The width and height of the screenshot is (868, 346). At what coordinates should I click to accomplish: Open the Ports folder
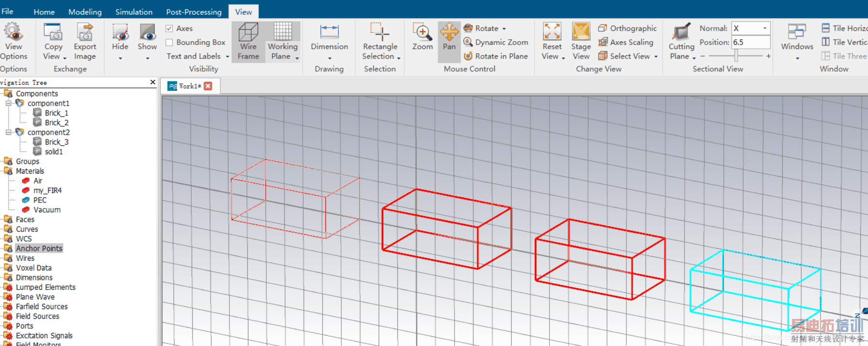[x=24, y=326]
